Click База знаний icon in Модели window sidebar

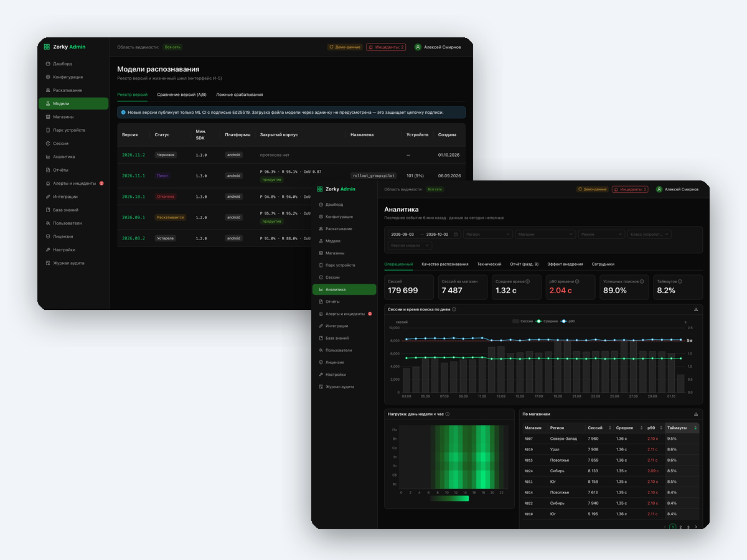pyautogui.click(x=48, y=210)
